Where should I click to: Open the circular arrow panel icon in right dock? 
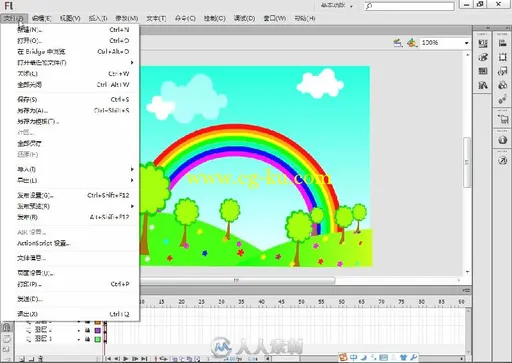(502, 161)
